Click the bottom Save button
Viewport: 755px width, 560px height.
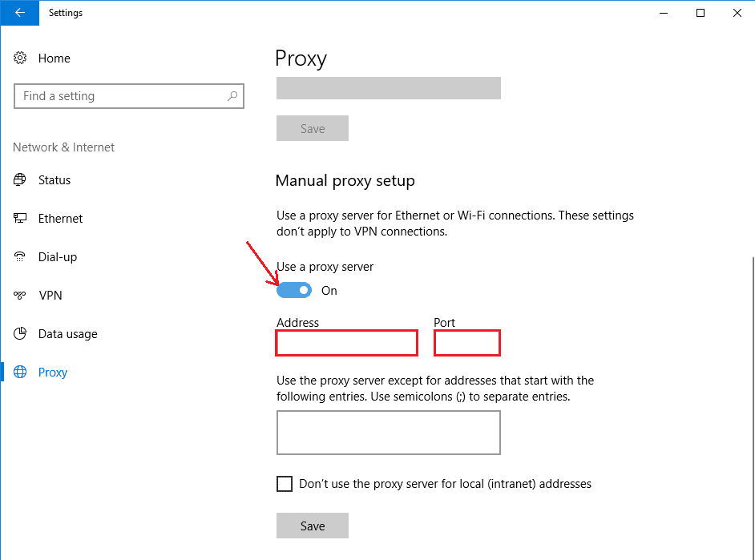[313, 526]
